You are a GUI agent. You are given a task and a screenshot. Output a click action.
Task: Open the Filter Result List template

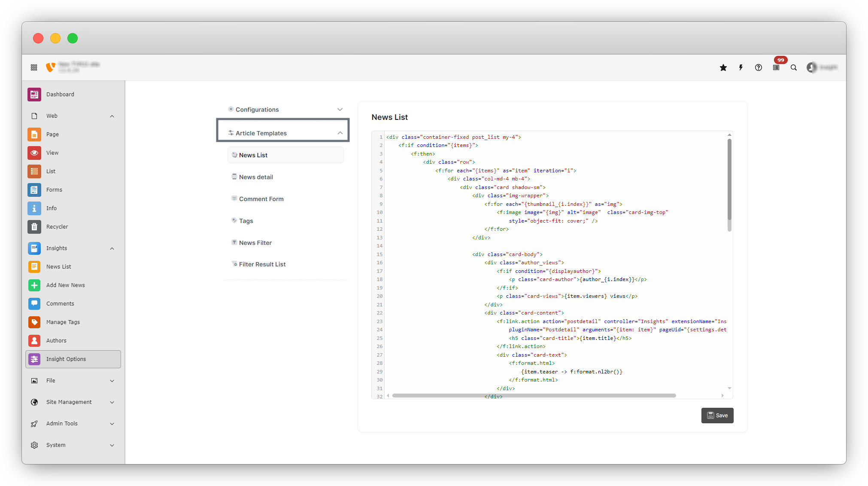point(262,264)
